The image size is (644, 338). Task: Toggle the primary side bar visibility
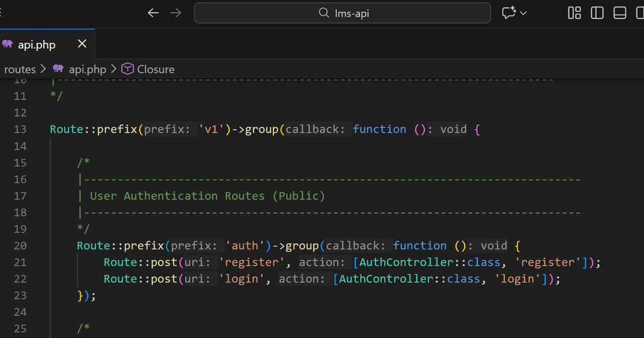point(597,13)
